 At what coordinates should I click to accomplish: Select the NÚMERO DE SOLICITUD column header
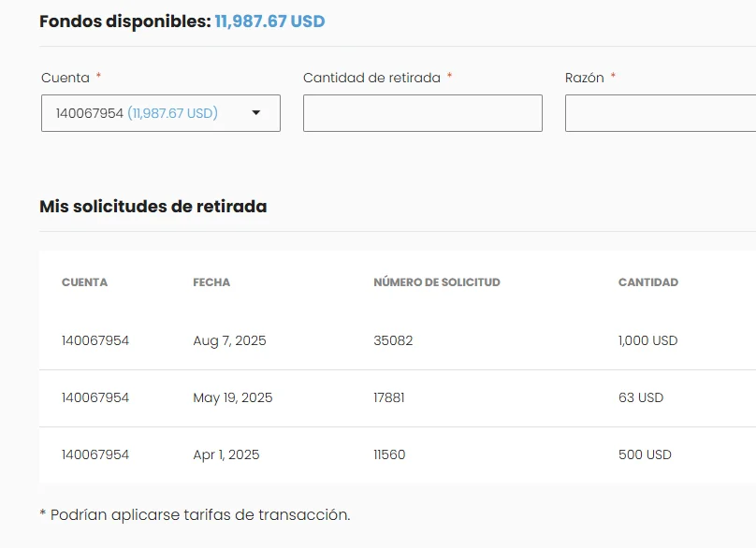point(436,282)
